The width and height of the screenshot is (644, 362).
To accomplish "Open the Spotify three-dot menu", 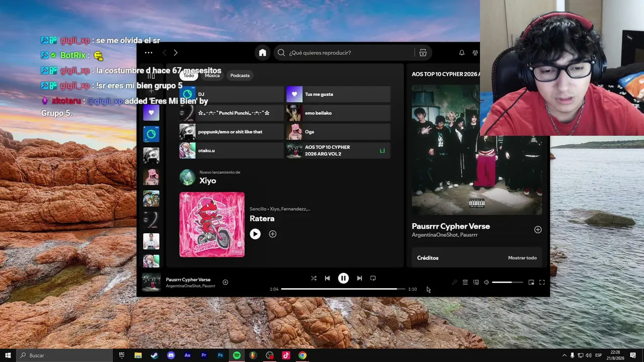I will pyautogui.click(x=148, y=53).
